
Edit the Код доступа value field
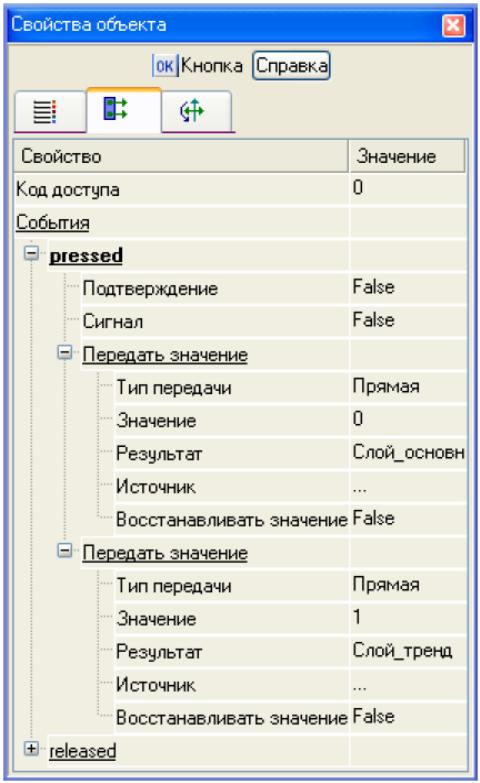point(408,189)
